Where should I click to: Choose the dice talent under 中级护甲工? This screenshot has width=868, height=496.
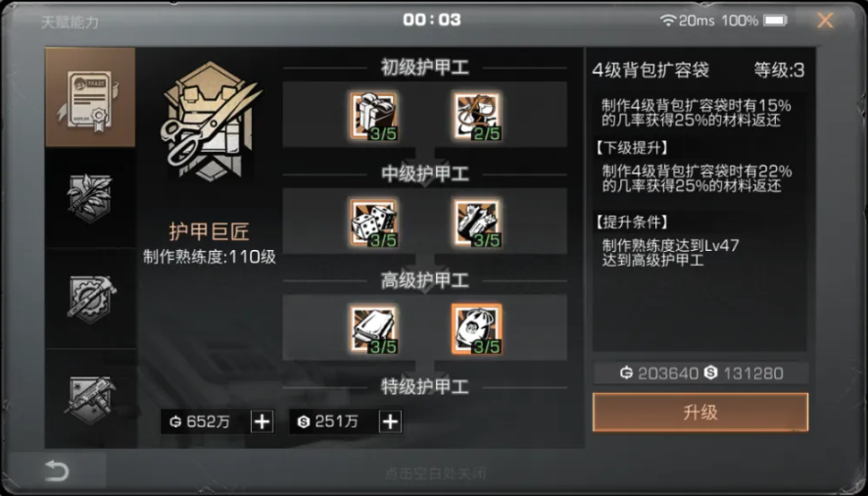[x=373, y=223]
